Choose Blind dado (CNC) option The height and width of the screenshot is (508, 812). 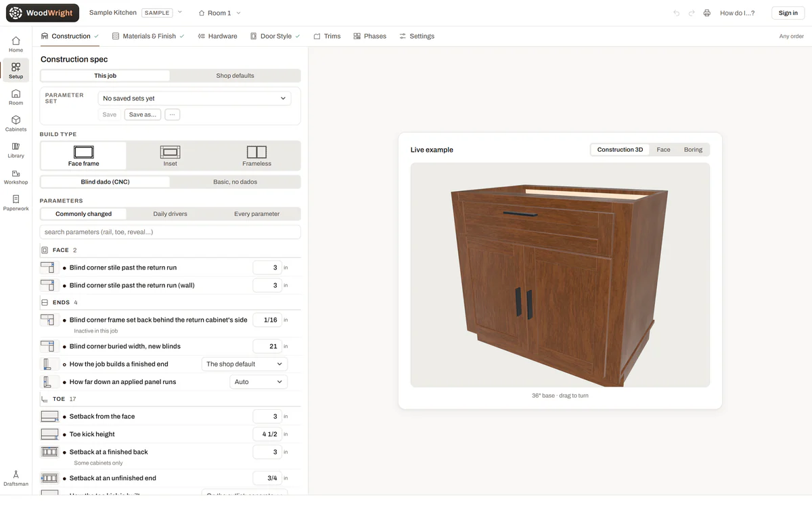tap(105, 182)
